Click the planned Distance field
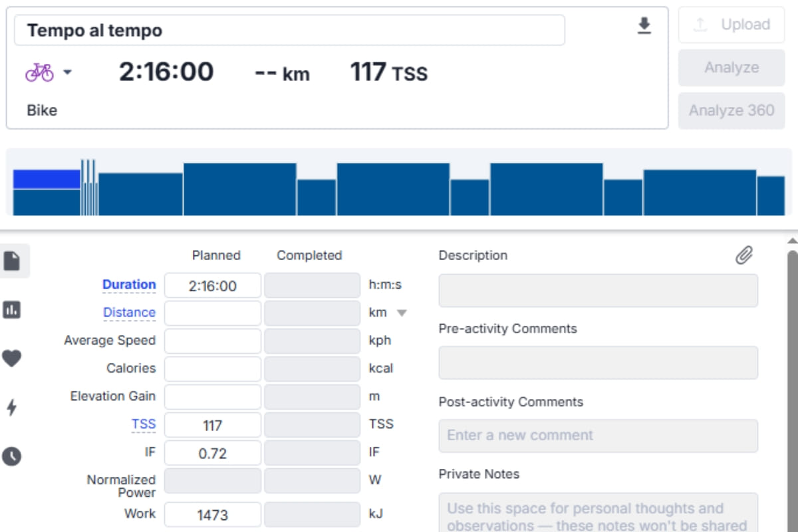The height and width of the screenshot is (532, 798). [213, 313]
